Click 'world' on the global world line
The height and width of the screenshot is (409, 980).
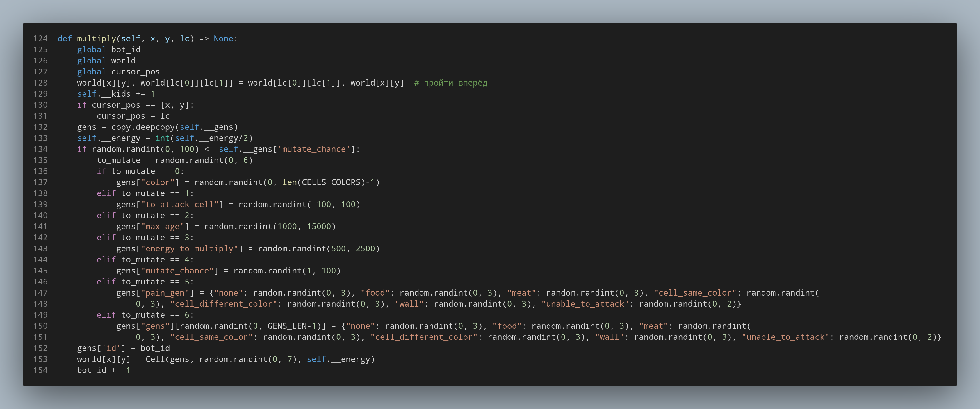123,61
